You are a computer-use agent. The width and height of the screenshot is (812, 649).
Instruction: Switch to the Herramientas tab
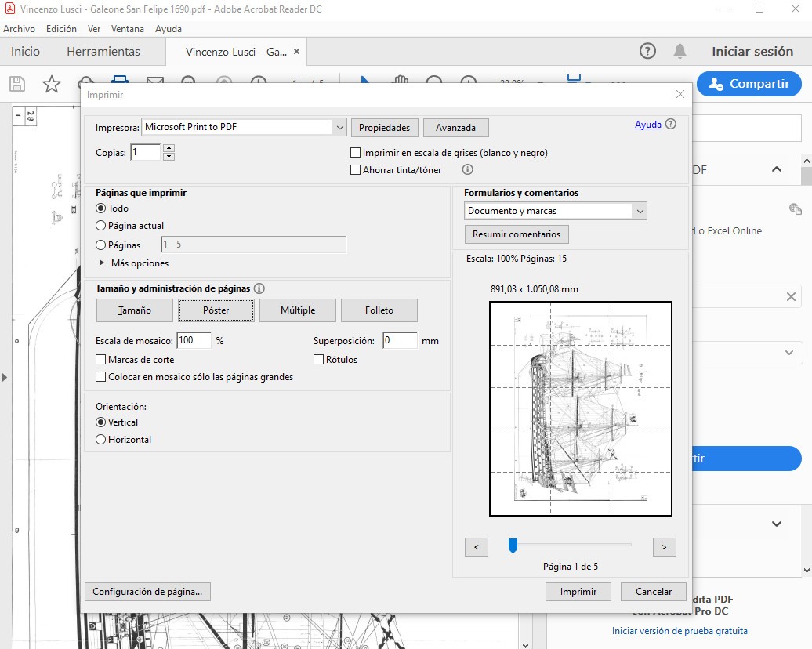pos(103,52)
